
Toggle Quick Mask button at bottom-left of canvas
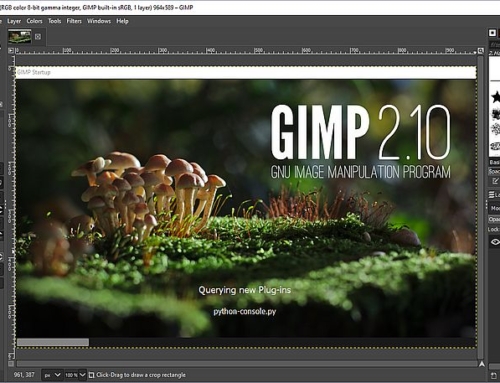click(11, 364)
